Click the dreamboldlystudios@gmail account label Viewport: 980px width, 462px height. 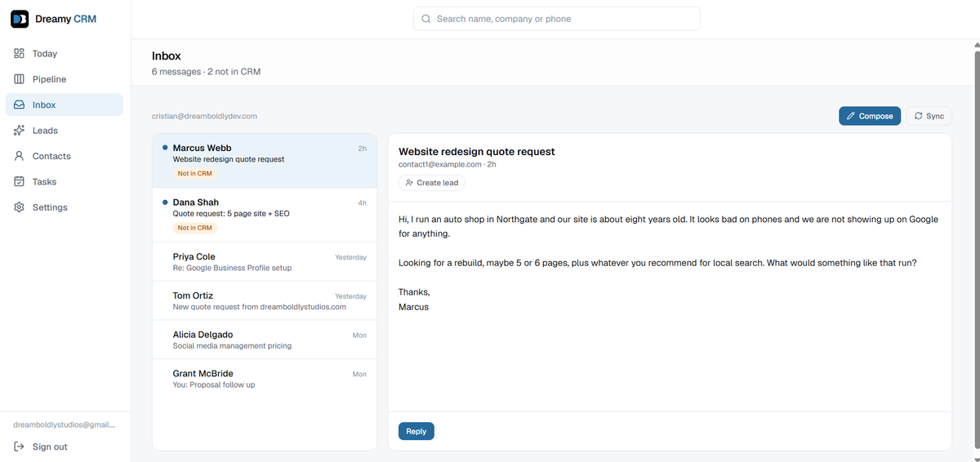pyautogui.click(x=65, y=425)
